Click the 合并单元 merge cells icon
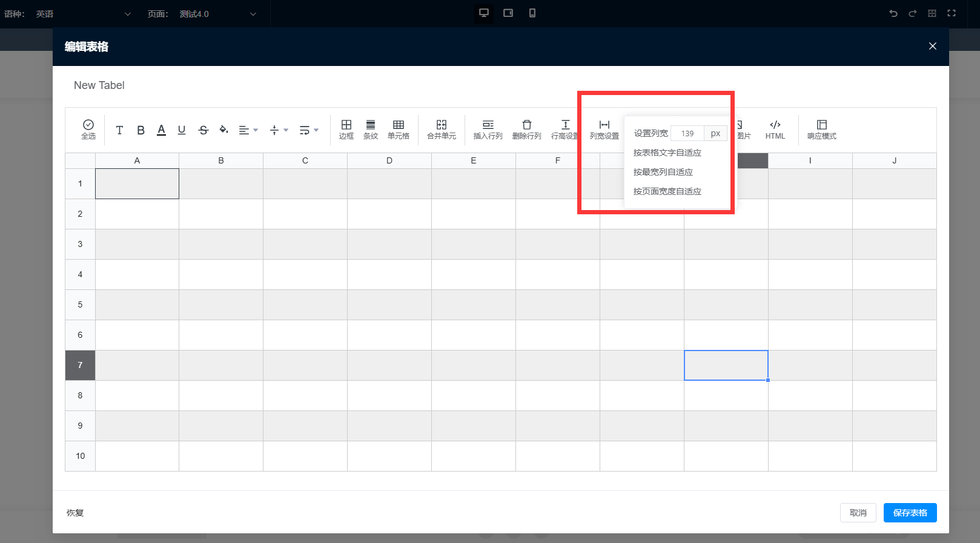 coord(441,129)
